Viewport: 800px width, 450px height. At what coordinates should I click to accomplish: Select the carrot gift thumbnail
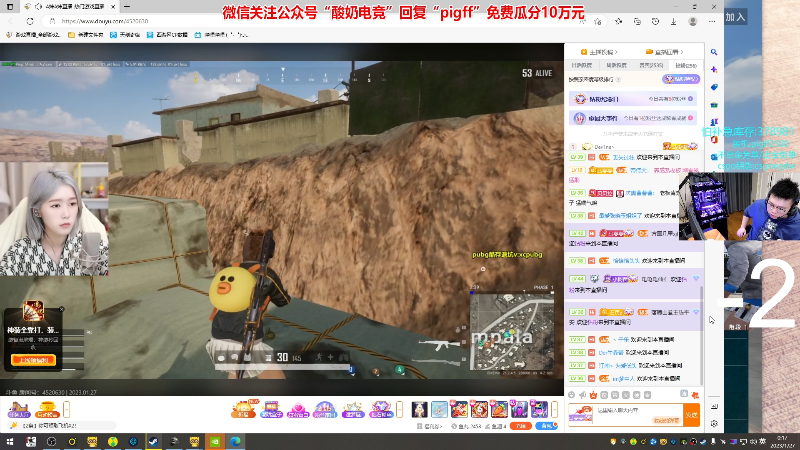point(499,409)
